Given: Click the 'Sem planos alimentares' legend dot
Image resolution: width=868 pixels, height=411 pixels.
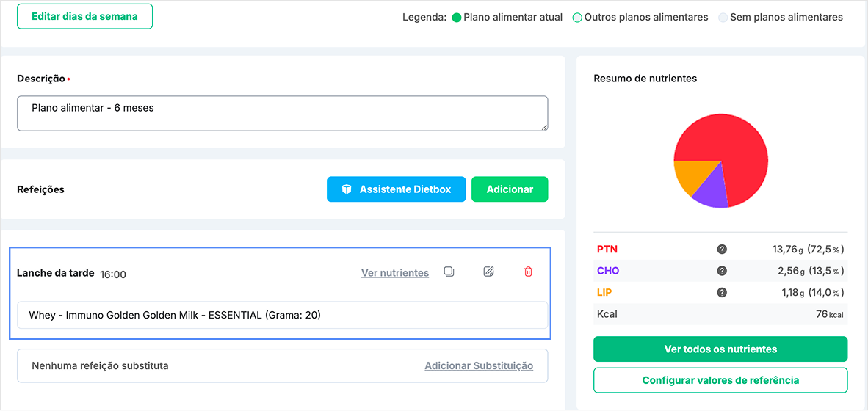Looking at the screenshot, I should click(x=723, y=18).
